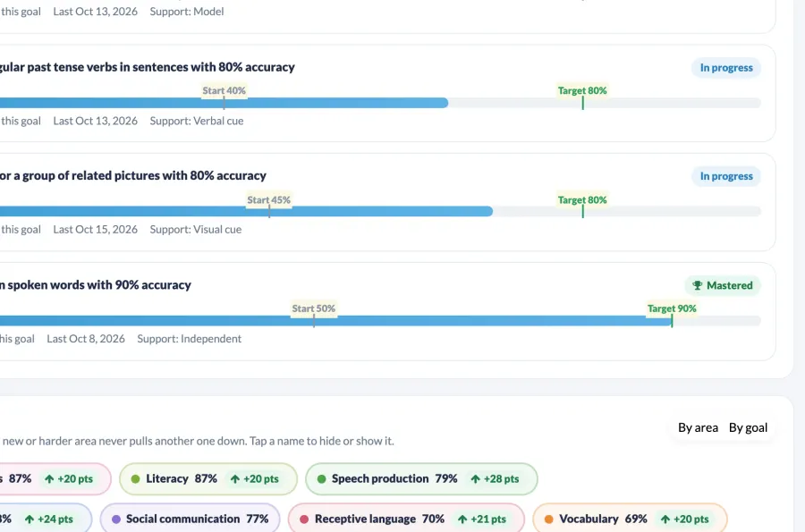The image size is (805, 532).
Task: Click the green dot beside Literacy
Action: (136, 478)
